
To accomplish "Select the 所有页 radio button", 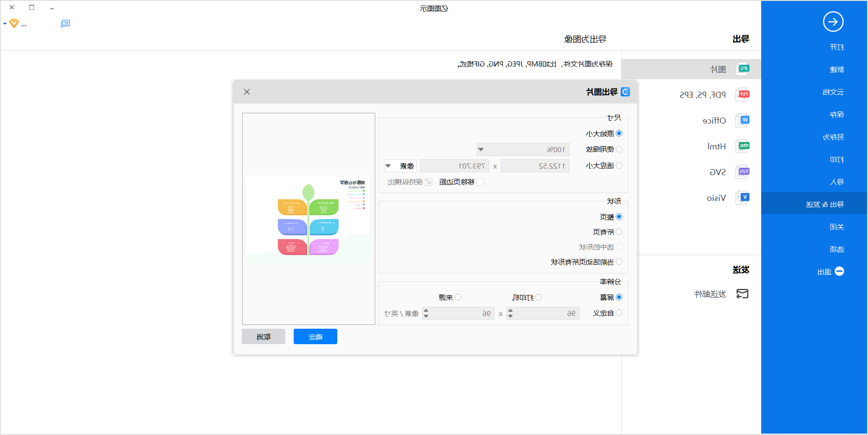I will (619, 232).
